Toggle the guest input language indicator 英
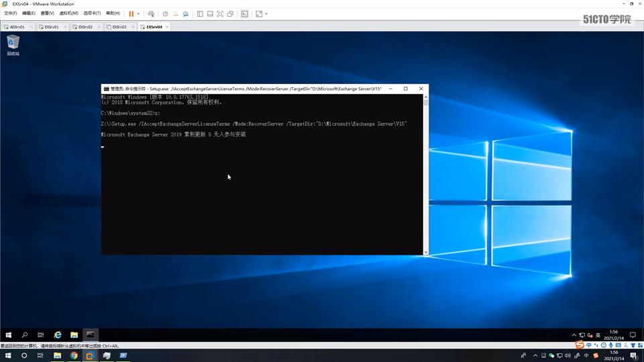 (598, 335)
